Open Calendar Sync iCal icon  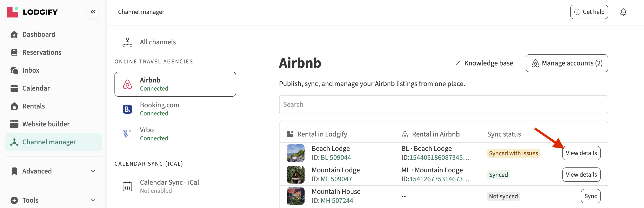click(127, 186)
